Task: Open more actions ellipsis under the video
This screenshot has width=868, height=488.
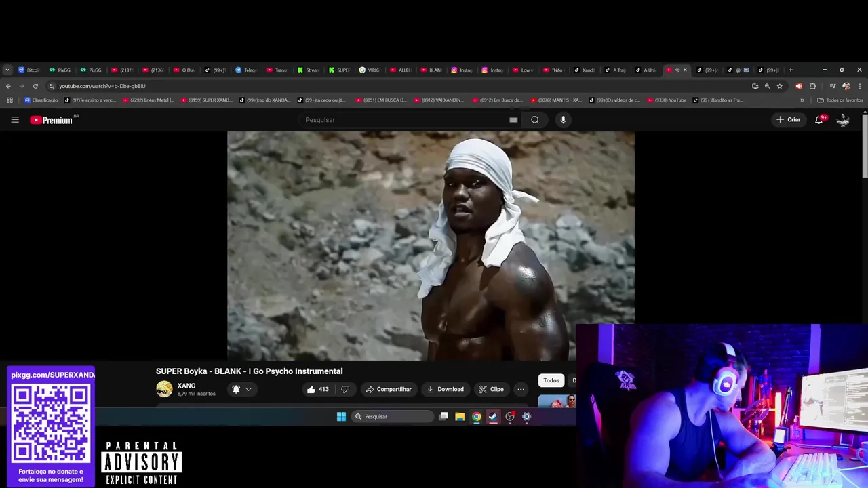Action: click(x=521, y=389)
